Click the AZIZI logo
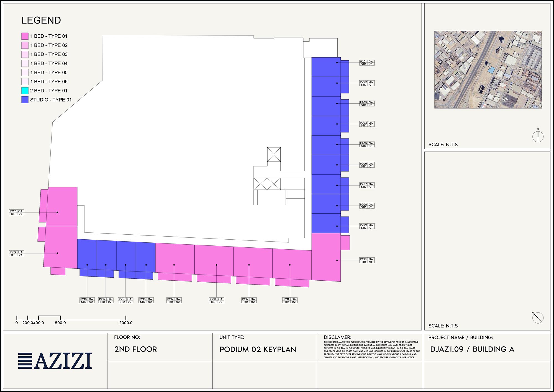554x392 pixels. point(55,361)
